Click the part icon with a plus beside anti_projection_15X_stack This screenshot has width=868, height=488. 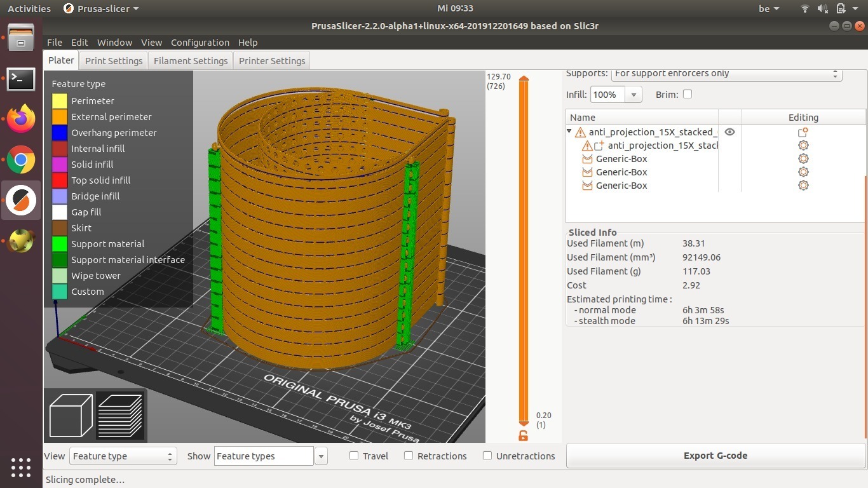pyautogui.click(x=599, y=146)
